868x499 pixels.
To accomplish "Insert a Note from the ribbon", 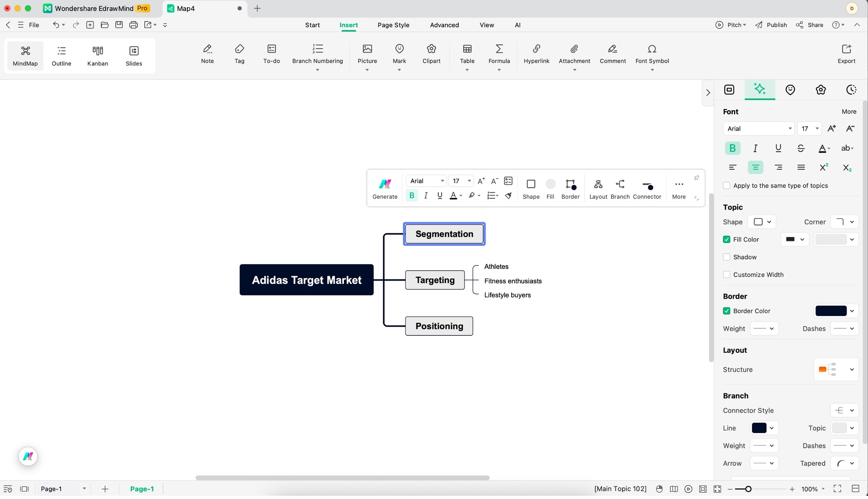I will (x=207, y=54).
